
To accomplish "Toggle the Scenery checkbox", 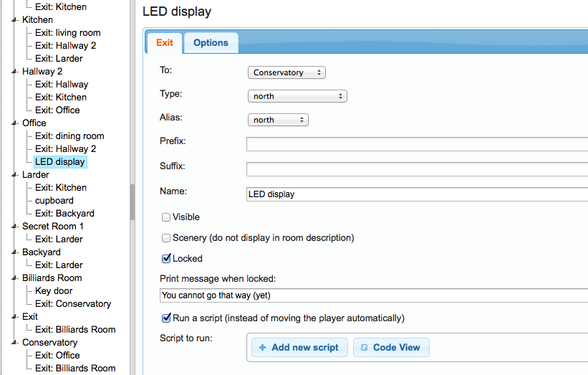I will coord(166,238).
